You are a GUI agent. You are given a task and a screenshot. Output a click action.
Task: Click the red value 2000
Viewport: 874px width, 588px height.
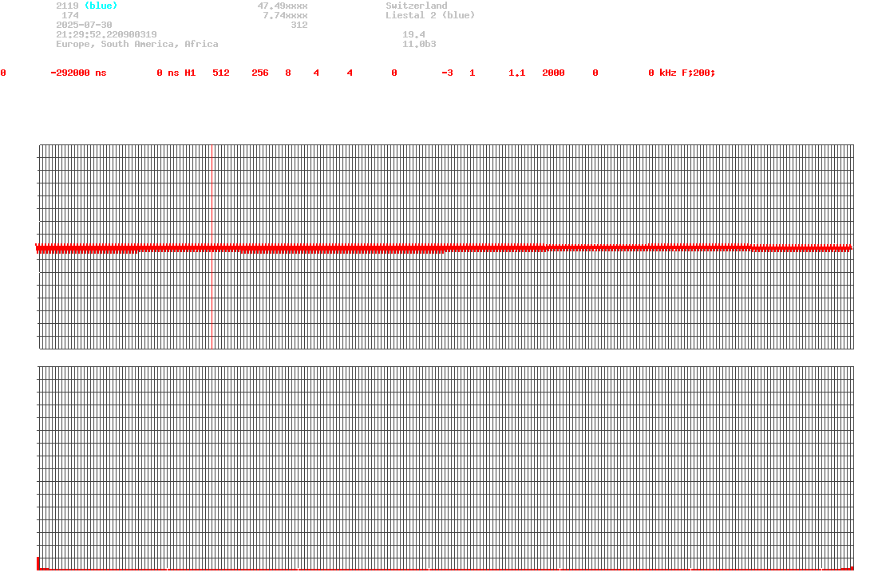553,73
